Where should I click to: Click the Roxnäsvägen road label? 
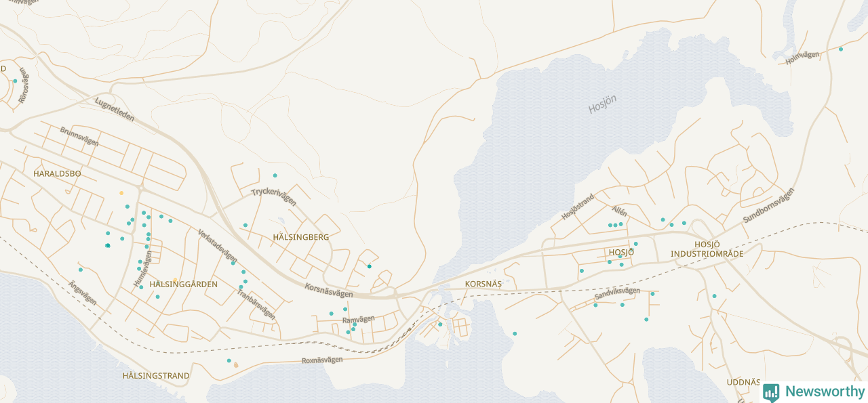point(322,360)
